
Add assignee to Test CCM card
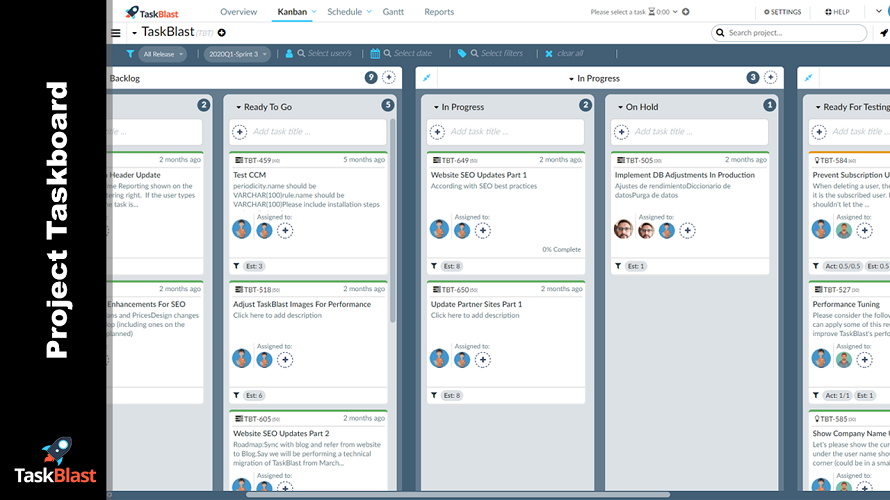[x=285, y=230]
